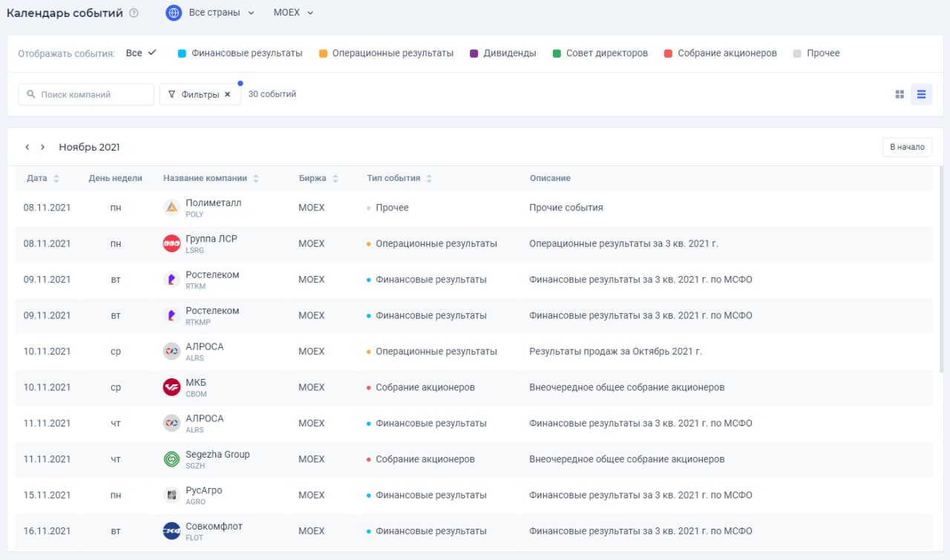950x560 pixels.
Task: Click the В начало button
Action: pos(907,147)
